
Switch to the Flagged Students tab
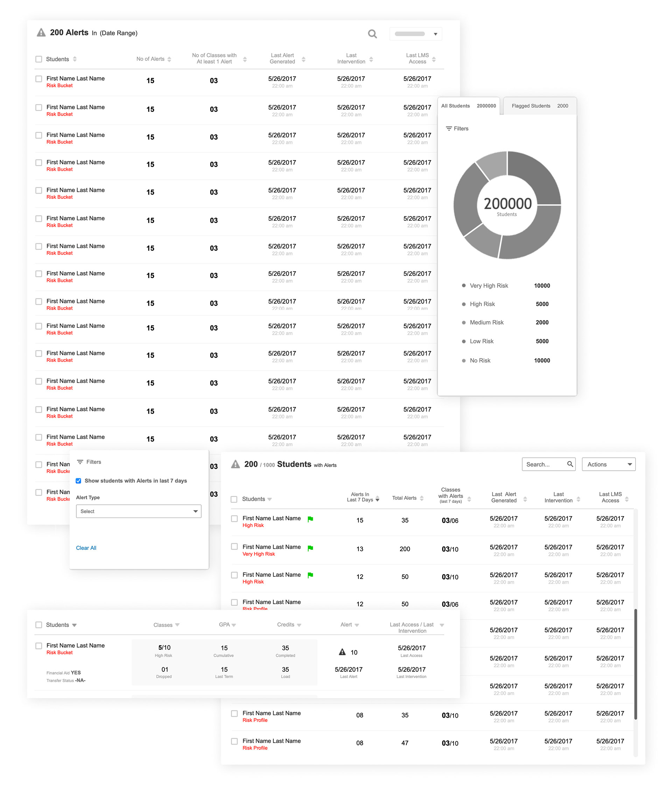[540, 106]
